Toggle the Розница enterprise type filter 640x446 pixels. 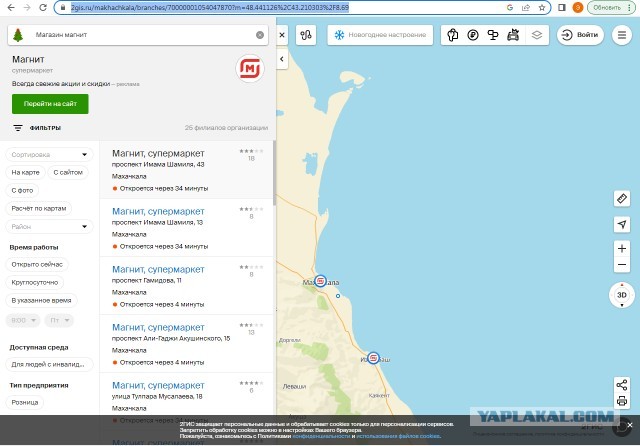pyautogui.click(x=25, y=402)
